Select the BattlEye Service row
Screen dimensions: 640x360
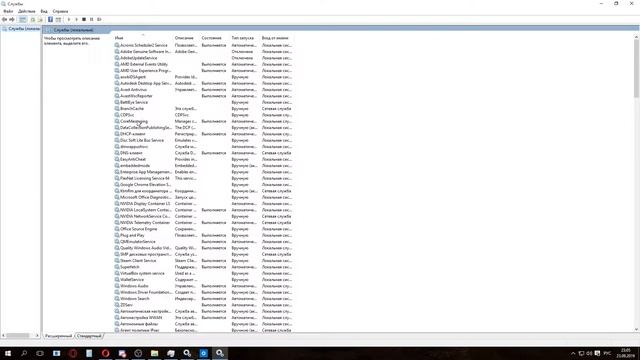point(203,102)
